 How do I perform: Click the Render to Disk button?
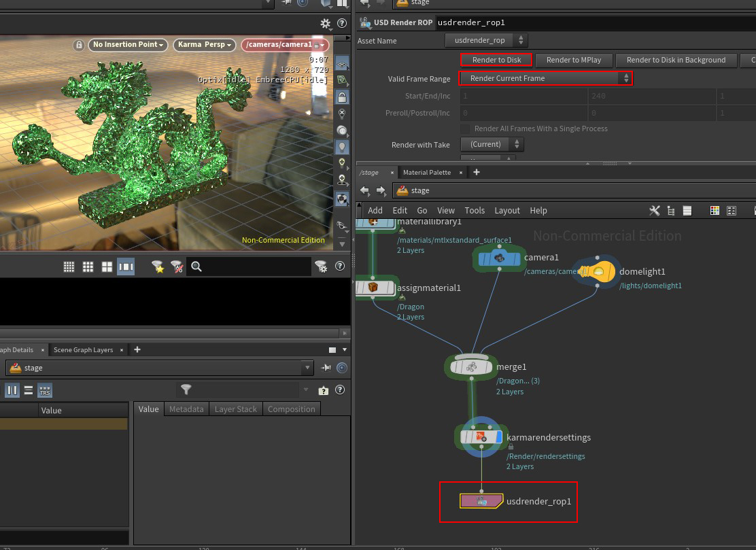[x=496, y=60]
